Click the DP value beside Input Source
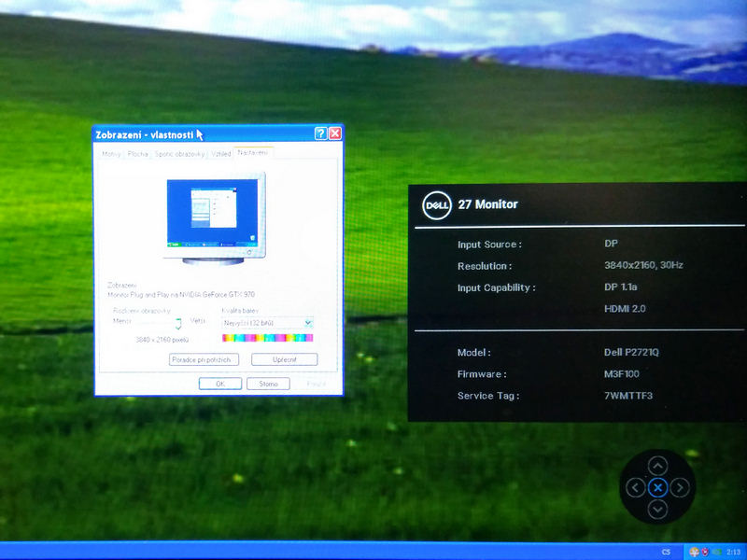 pos(612,244)
